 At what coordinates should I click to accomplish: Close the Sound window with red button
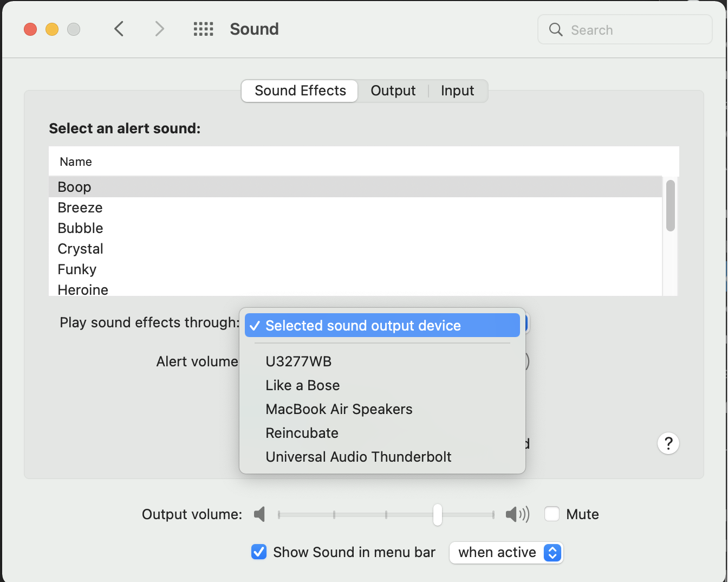(x=30, y=29)
